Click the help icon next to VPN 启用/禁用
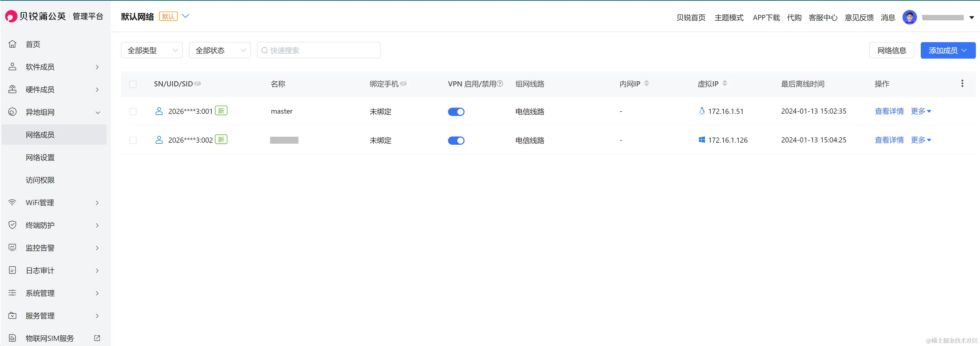The width and height of the screenshot is (980, 346). tap(500, 84)
